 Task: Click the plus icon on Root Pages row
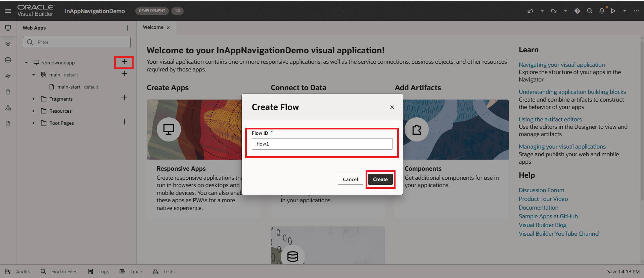click(x=124, y=122)
